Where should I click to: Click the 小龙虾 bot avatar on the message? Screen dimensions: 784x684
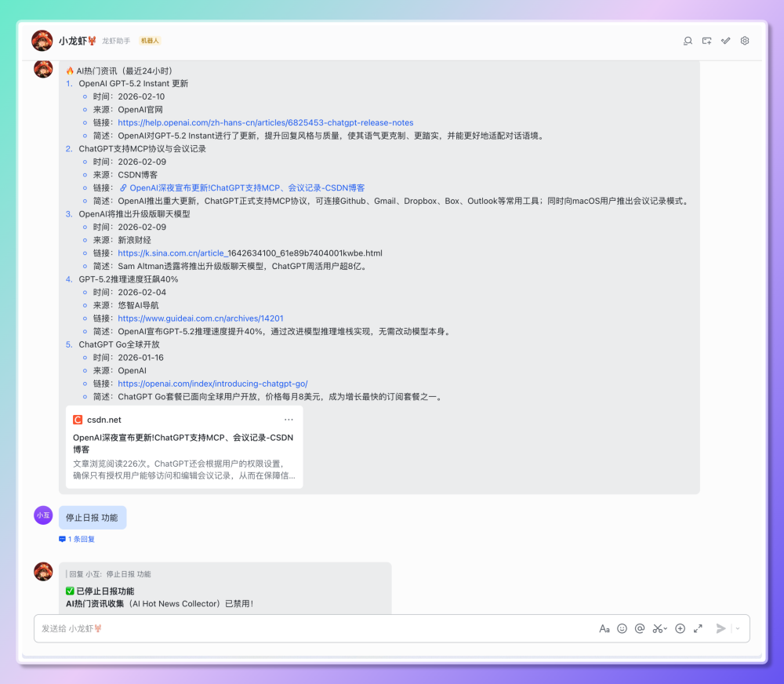(43, 69)
